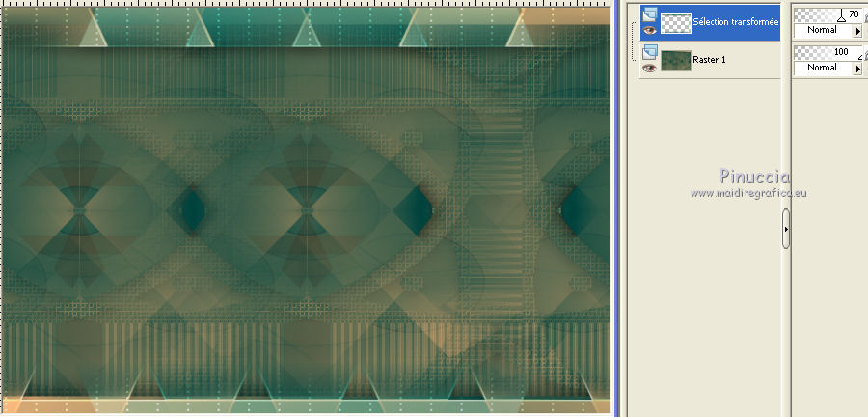Image resolution: width=868 pixels, height=417 pixels.
Task: Click the raster layer type icon of Sélection transformée
Action: tap(649, 14)
